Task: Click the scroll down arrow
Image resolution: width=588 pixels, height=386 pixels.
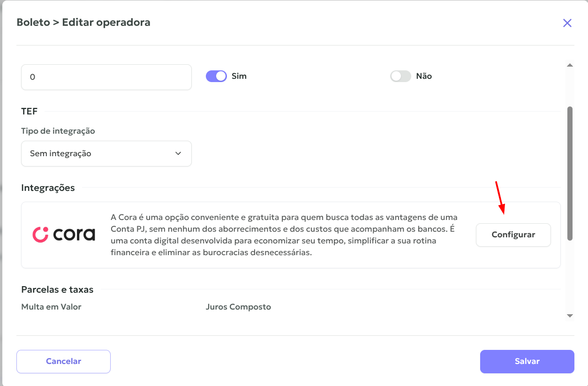Action: pos(570,316)
